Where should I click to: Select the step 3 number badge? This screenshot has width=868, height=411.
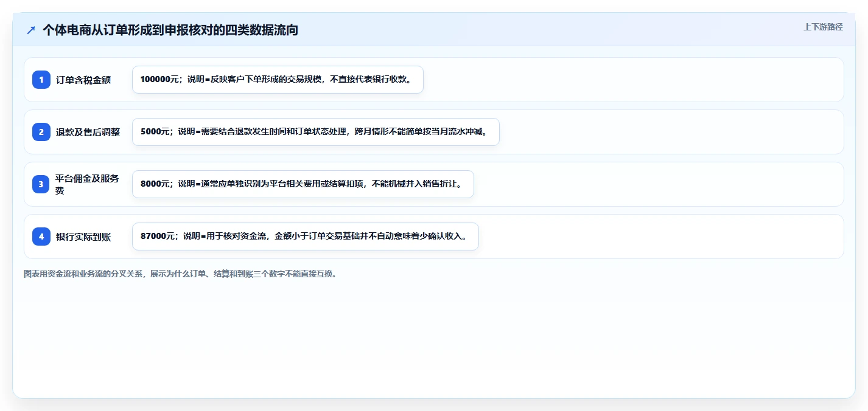[41, 184]
